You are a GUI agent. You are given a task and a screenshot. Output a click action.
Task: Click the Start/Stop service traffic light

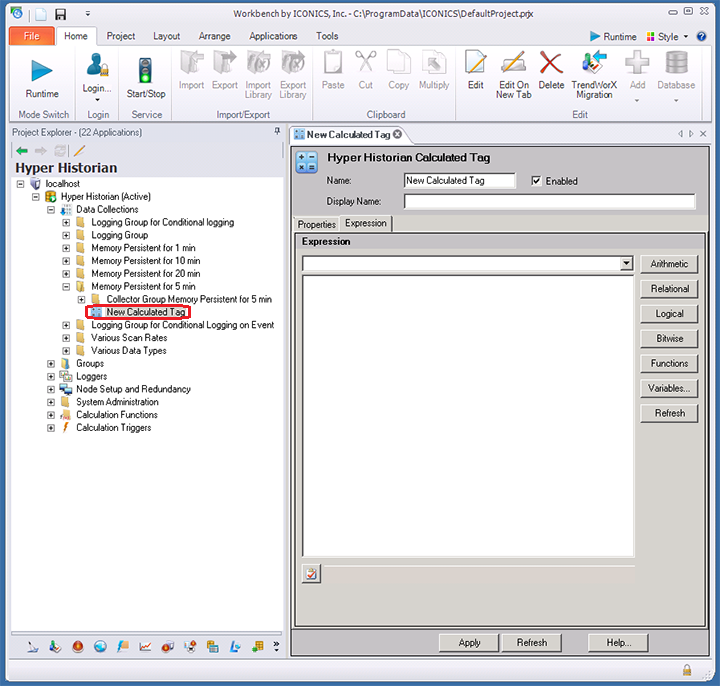point(146,70)
